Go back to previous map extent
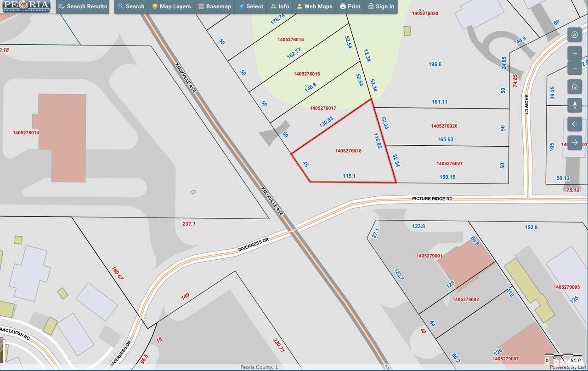This screenshot has width=588, height=371. coord(575,124)
